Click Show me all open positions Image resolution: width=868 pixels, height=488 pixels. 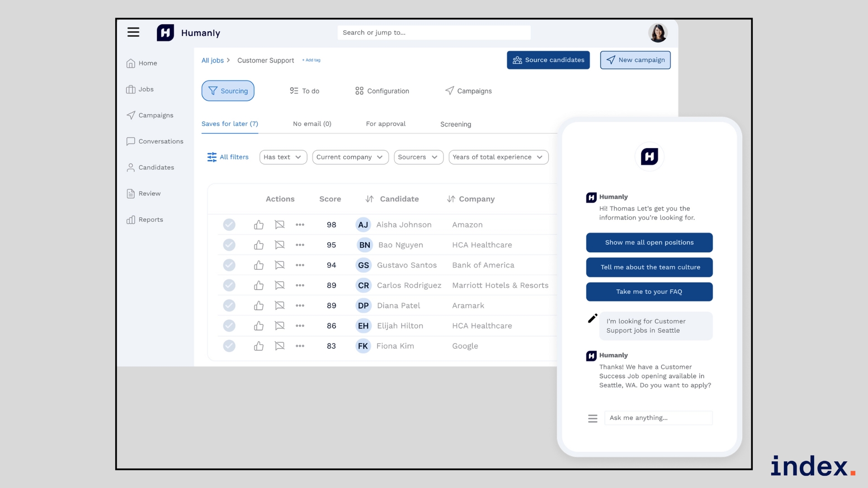pyautogui.click(x=649, y=243)
